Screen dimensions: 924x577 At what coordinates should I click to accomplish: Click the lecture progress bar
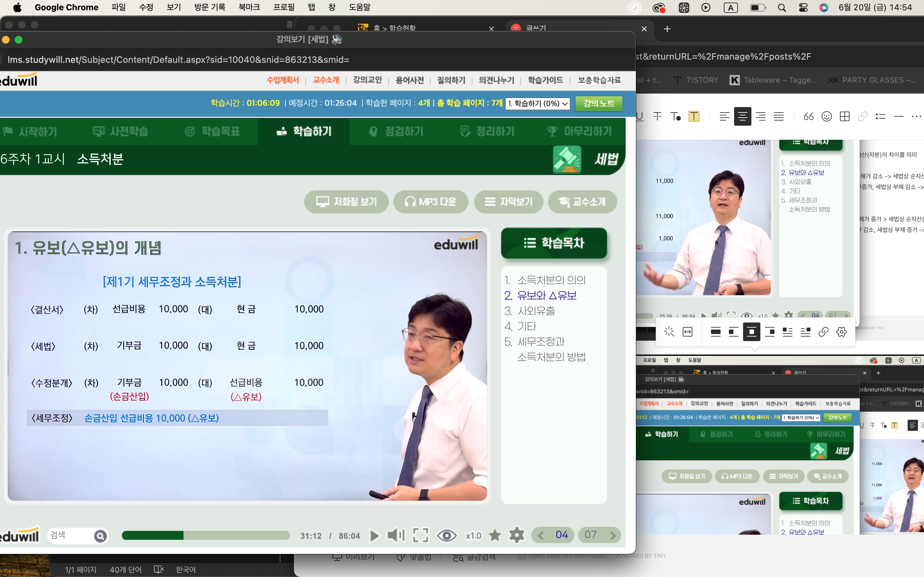tap(205, 535)
